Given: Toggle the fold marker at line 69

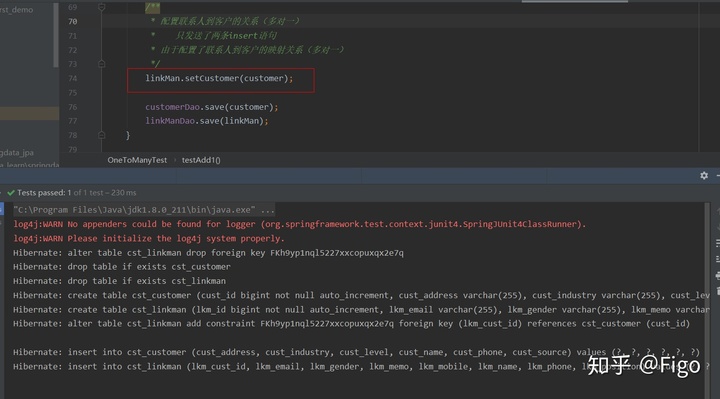Looking at the screenshot, I should (x=101, y=7).
